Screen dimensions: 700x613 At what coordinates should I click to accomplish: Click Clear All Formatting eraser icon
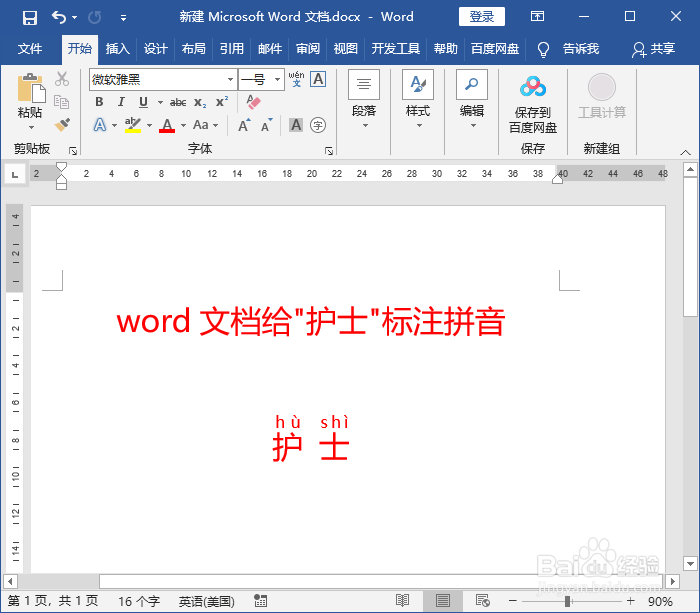click(x=254, y=102)
